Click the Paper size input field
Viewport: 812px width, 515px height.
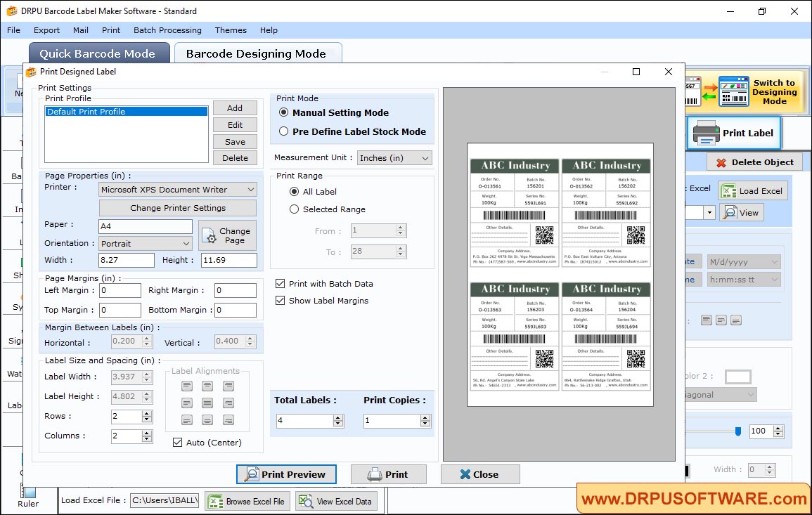click(146, 226)
